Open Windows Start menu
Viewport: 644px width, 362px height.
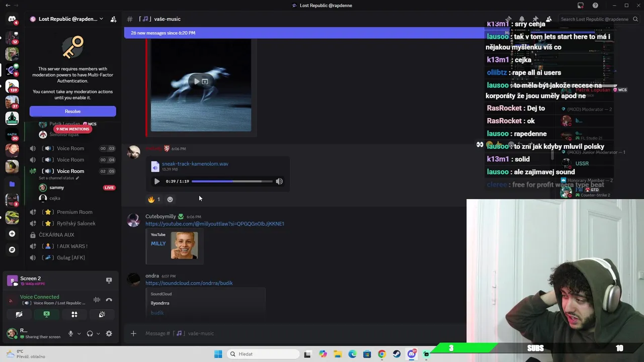tap(218, 354)
